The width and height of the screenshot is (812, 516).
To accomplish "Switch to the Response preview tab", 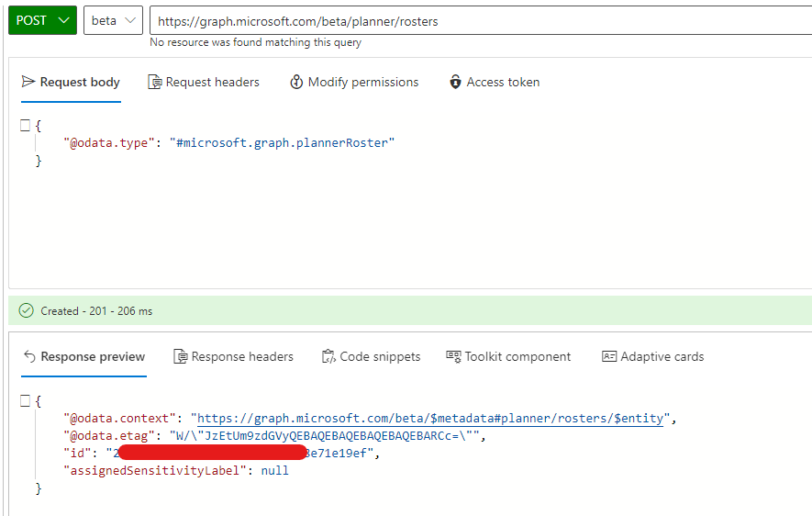I will [x=83, y=357].
